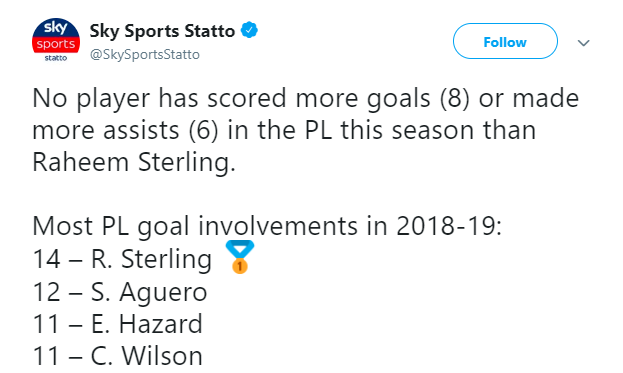Expand the tweet options chevron menu

[583, 43]
